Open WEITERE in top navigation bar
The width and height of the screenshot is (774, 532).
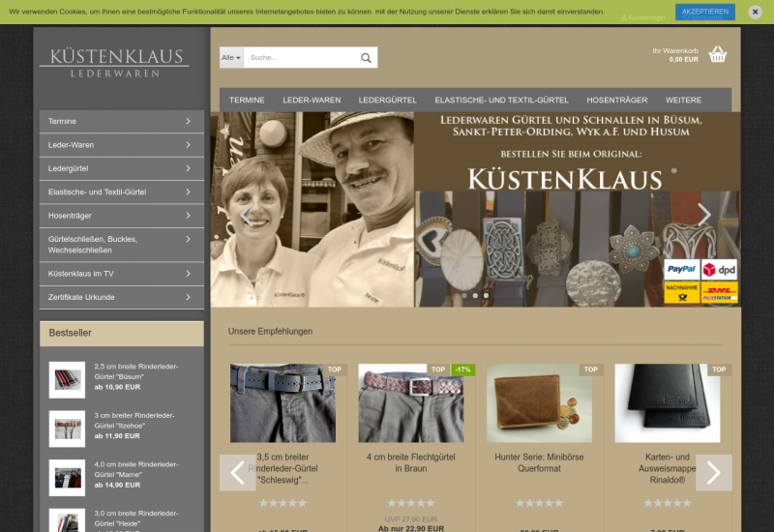pos(683,100)
